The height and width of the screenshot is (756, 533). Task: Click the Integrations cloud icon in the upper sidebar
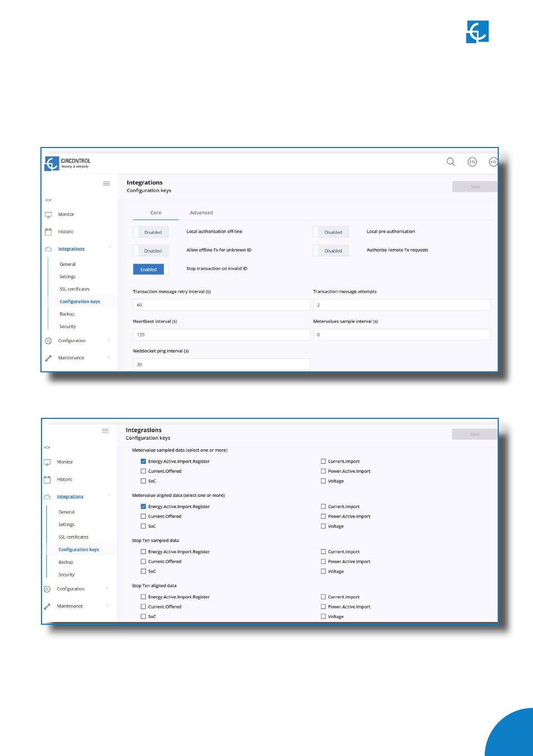tap(48, 248)
